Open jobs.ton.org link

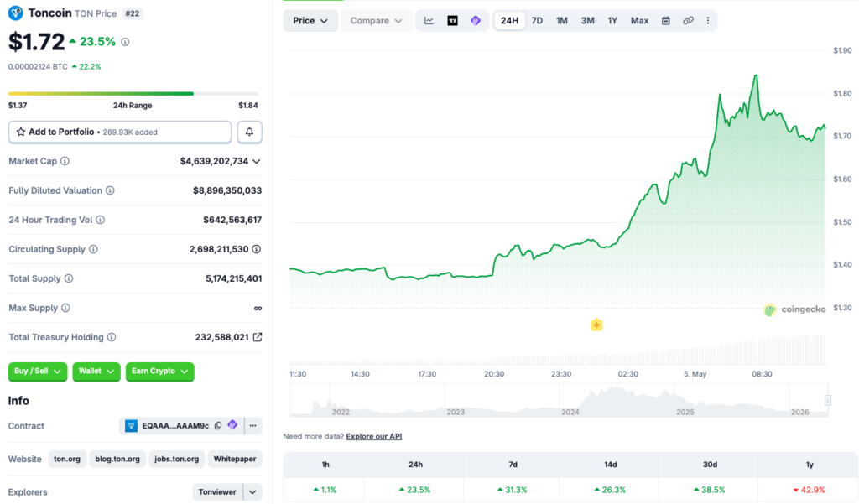tap(176, 459)
